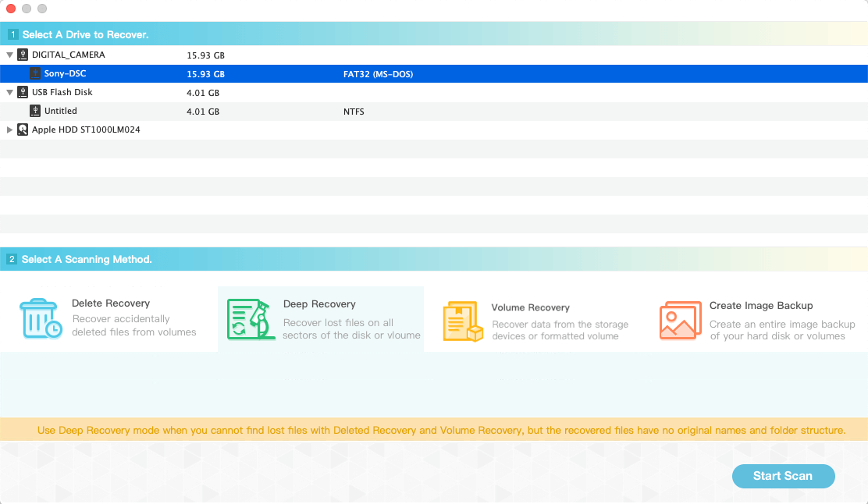
Task: Click 'Recover accidentally deleted files' description
Action: click(134, 325)
